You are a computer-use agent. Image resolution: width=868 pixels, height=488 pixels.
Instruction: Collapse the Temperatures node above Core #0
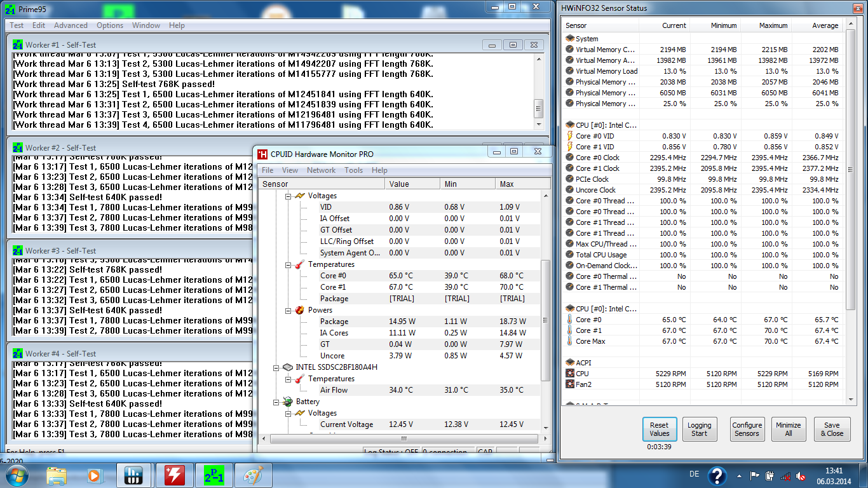point(288,264)
